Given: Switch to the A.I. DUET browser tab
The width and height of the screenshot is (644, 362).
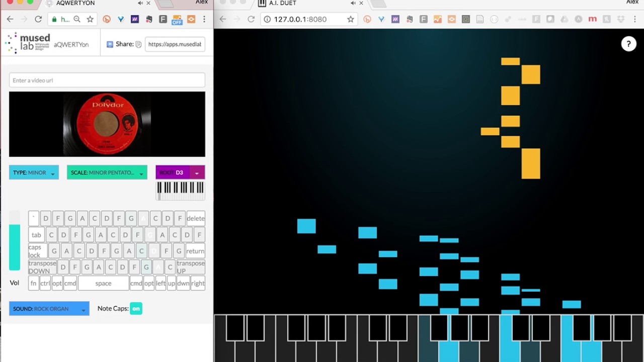Looking at the screenshot, I should (310, 4).
